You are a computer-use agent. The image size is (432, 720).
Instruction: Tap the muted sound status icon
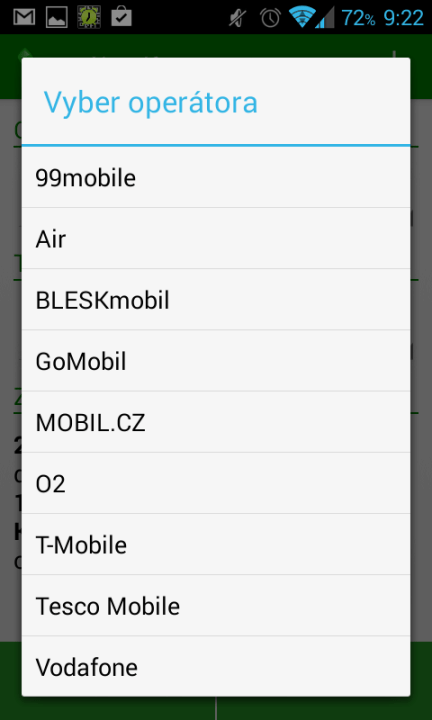pyautogui.click(x=237, y=18)
